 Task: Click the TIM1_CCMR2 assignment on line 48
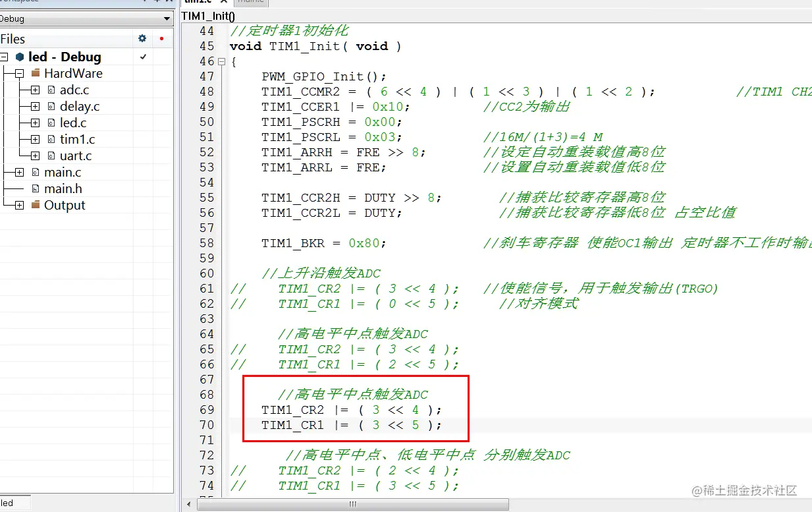point(458,92)
